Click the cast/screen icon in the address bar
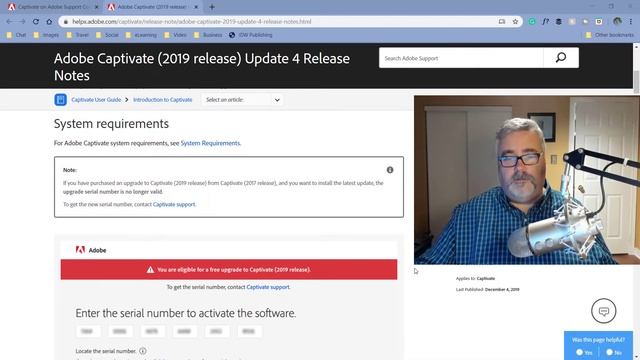640x360 pixels. [x=502, y=22]
